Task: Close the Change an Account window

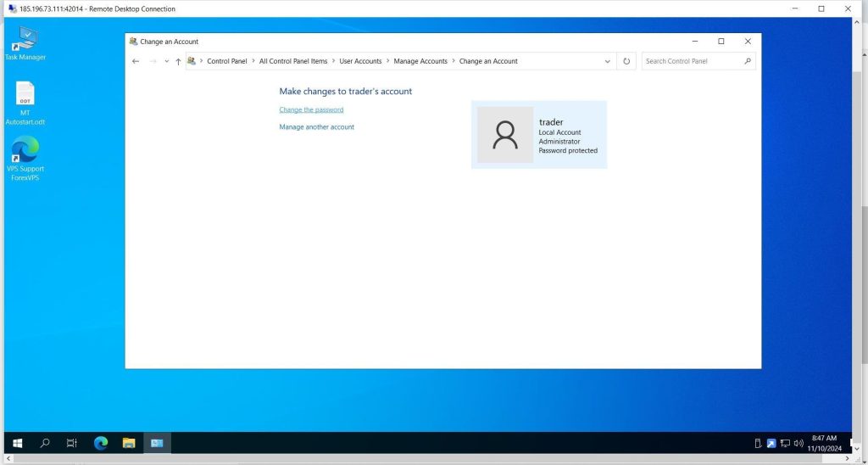Action: click(x=748, y=42)
